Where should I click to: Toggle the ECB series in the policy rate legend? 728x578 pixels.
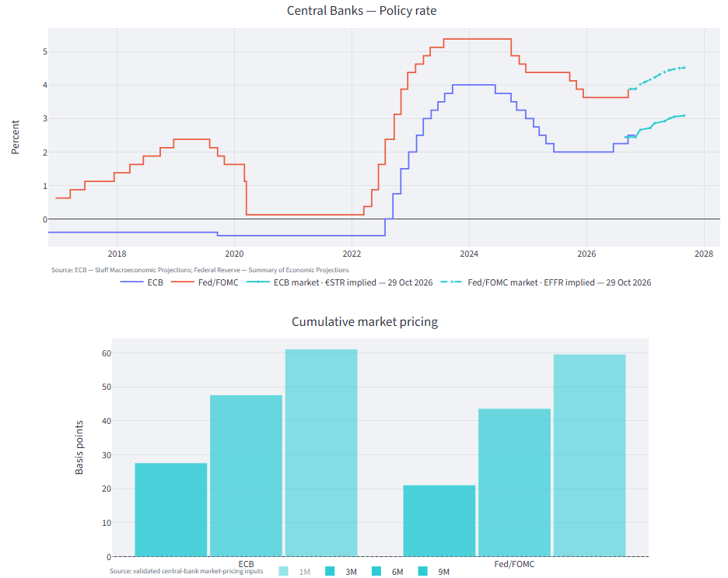142,282
